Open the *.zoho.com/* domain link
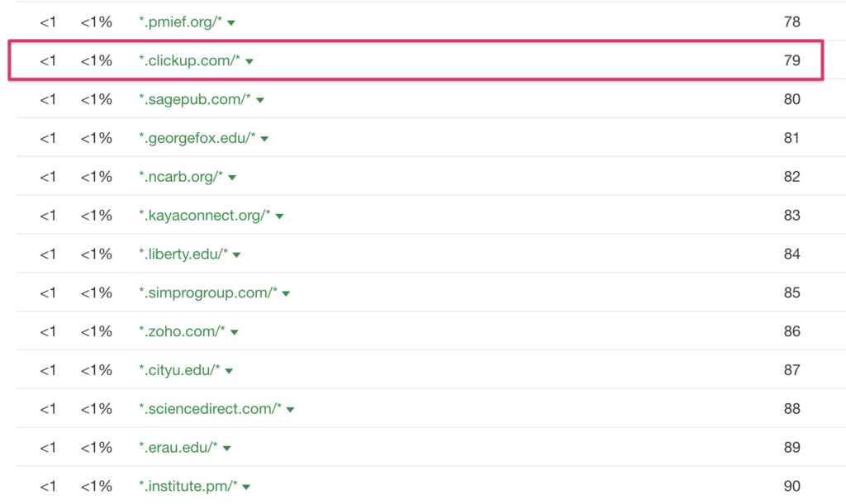846x504 pixels. [182, 331]
